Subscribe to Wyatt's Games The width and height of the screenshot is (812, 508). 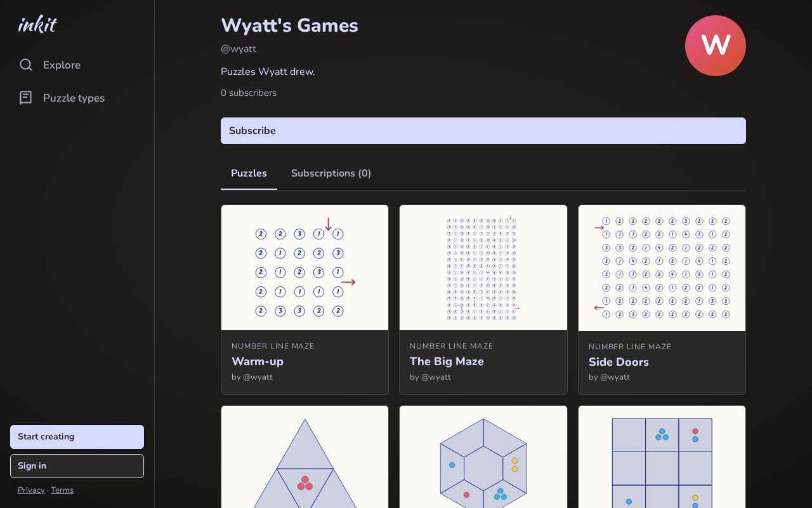483,131
